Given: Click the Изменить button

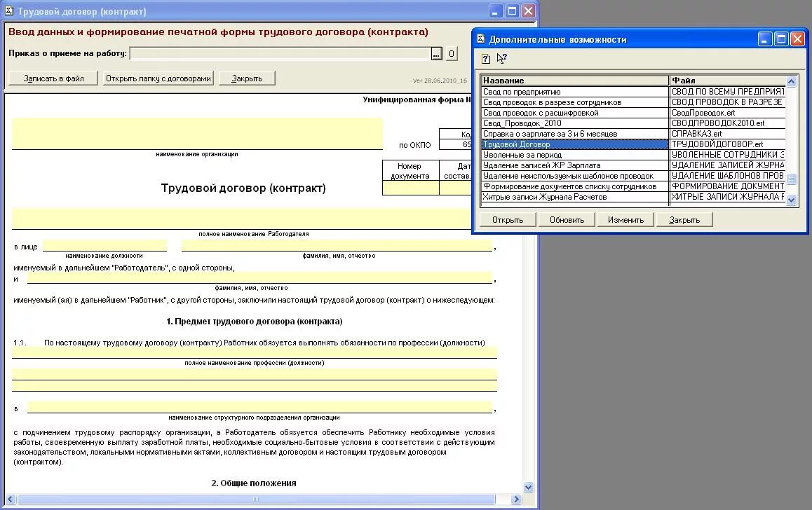Looking at the screenshot, I should point(625,220).
